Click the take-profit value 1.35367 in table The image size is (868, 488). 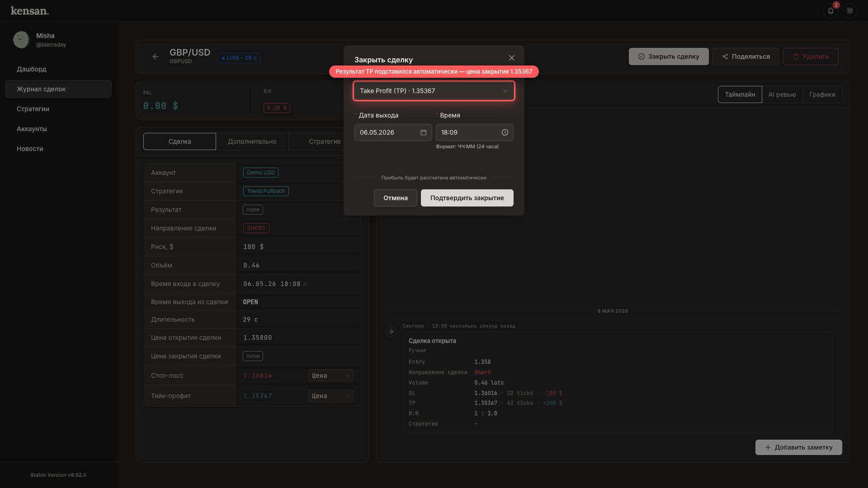258,396
